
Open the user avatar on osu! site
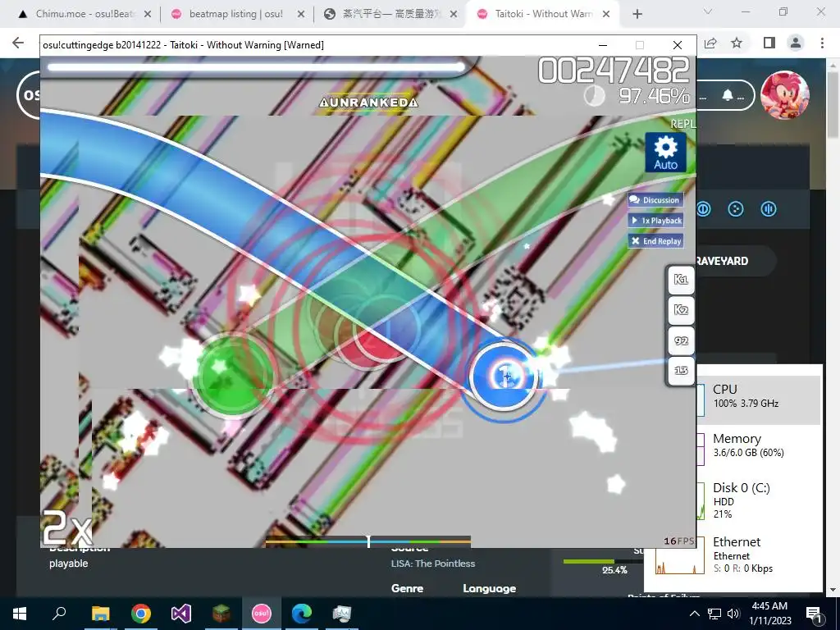(x=785, y=95)
